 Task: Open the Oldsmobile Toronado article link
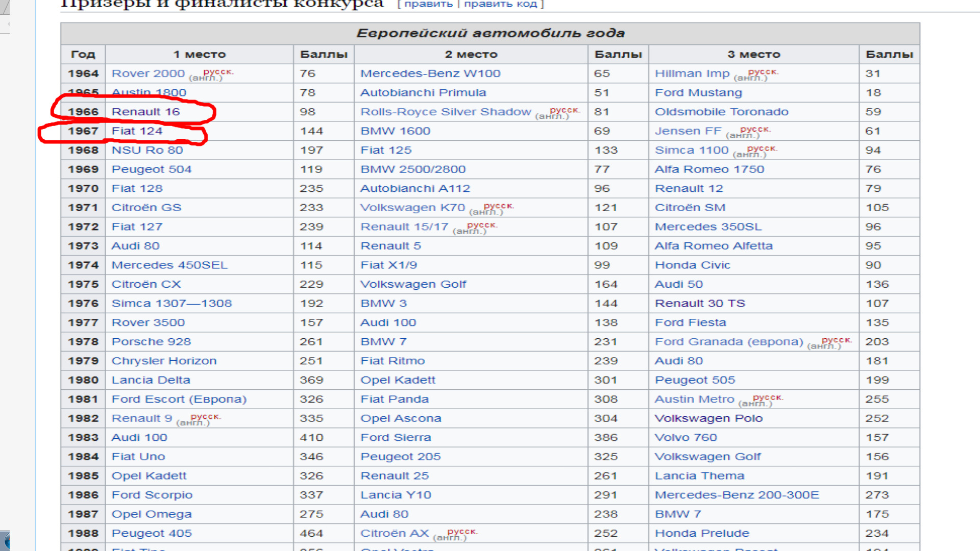pyautogui.click(x=721, y=112)
